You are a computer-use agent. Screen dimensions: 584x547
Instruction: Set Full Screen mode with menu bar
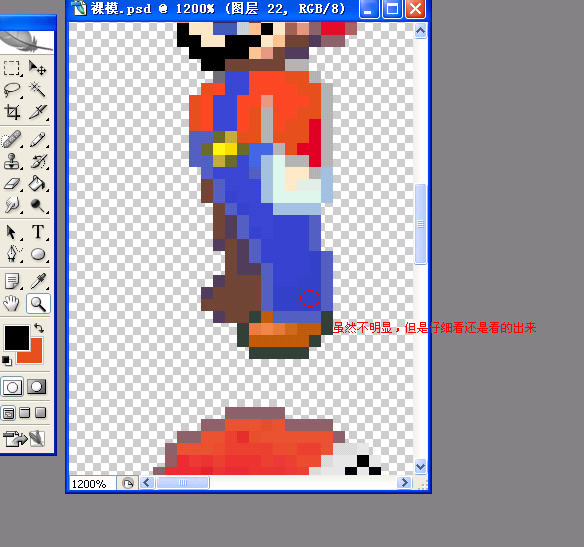pyautogui.click(x=25, y=413)
